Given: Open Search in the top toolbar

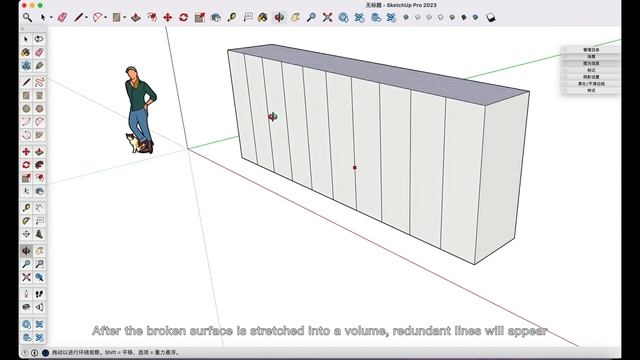Looking at the screenshot, I should [x=27, y=17].
